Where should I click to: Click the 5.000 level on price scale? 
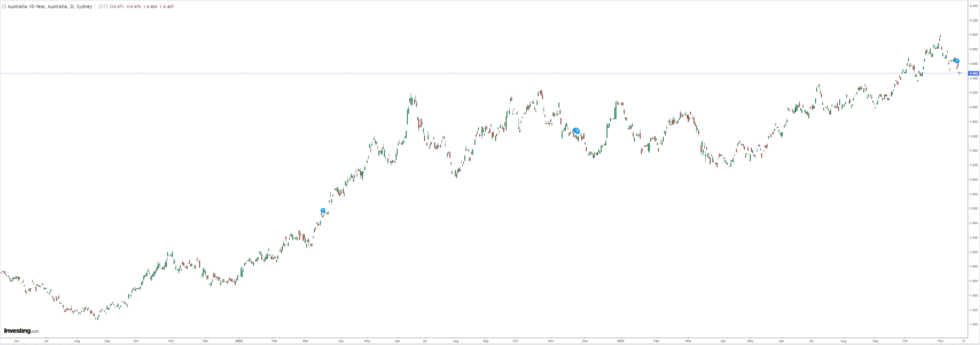(x=974, y=35)
